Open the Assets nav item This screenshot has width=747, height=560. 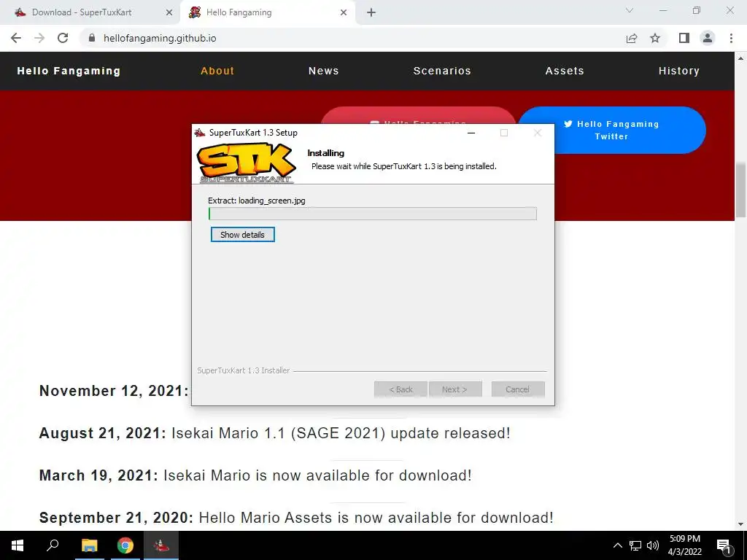[x=565, y=71]
